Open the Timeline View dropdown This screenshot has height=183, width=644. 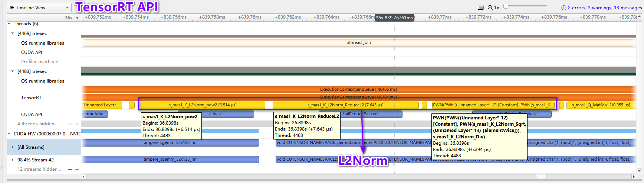pos(39,7)
